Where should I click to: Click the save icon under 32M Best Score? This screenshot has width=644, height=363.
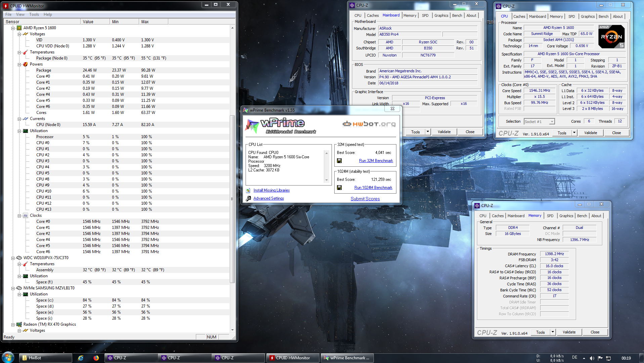(339, 161)
